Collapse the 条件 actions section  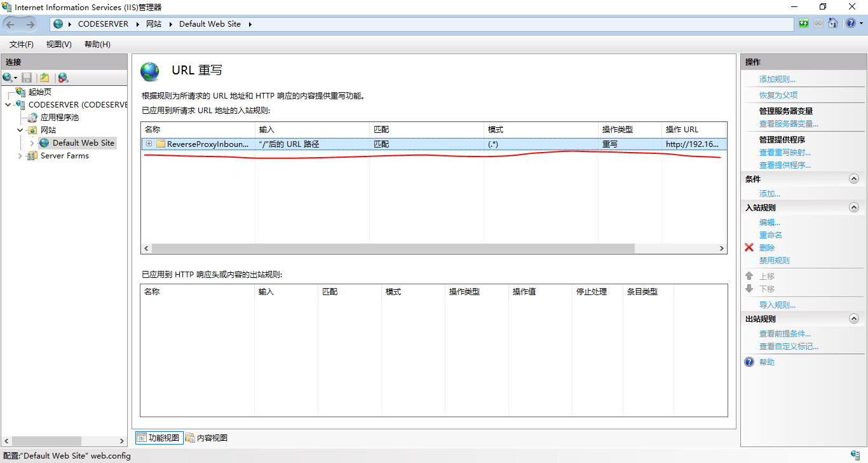pyautogui.click(x=853, y=179)
